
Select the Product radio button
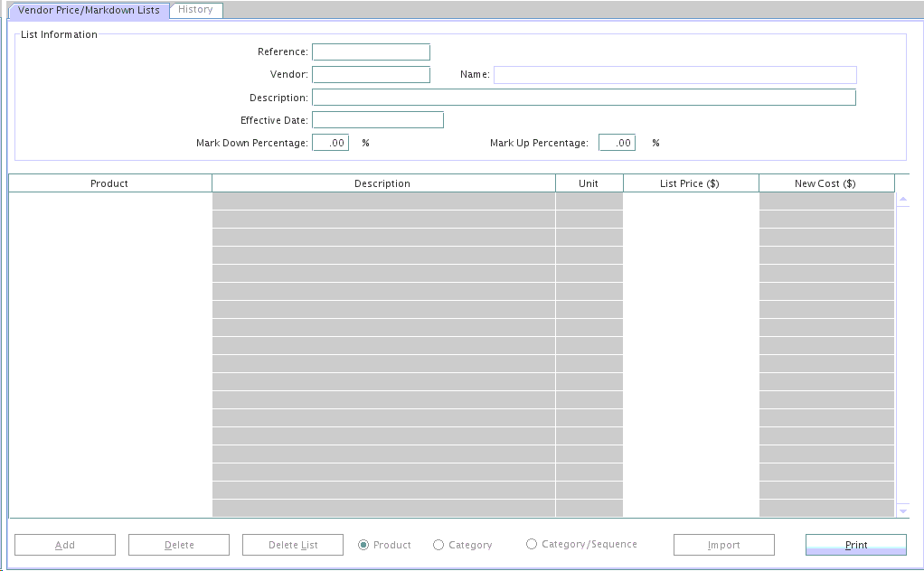[363, 545]
